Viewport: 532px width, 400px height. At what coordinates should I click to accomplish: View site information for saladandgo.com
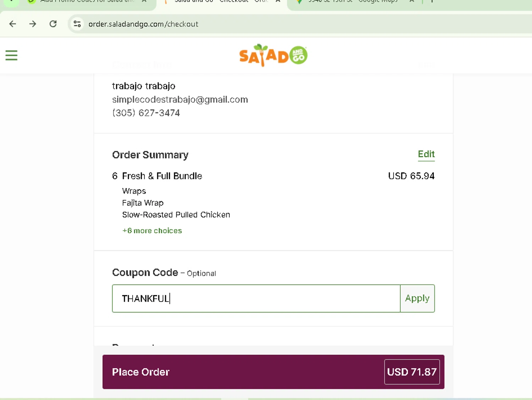coord(77,24)
